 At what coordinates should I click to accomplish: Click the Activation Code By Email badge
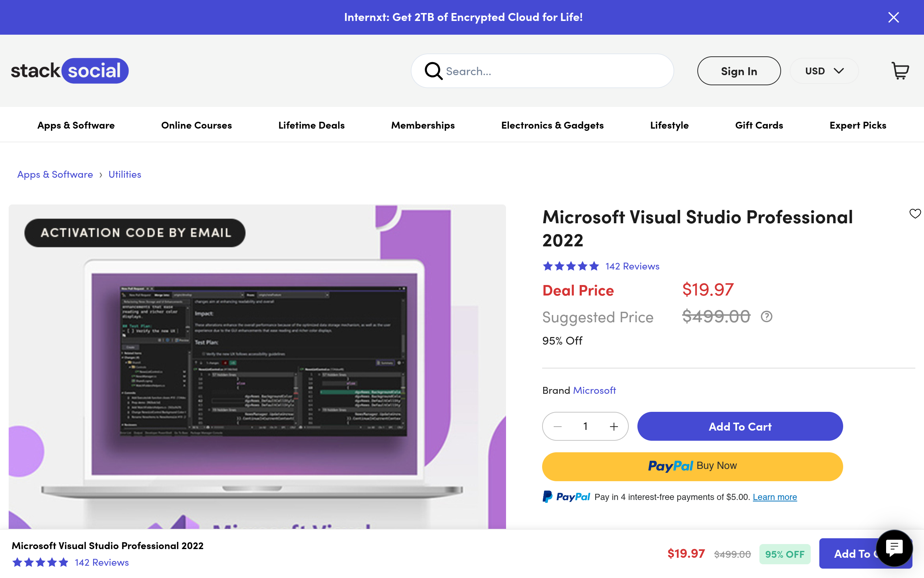pos(135,233)
